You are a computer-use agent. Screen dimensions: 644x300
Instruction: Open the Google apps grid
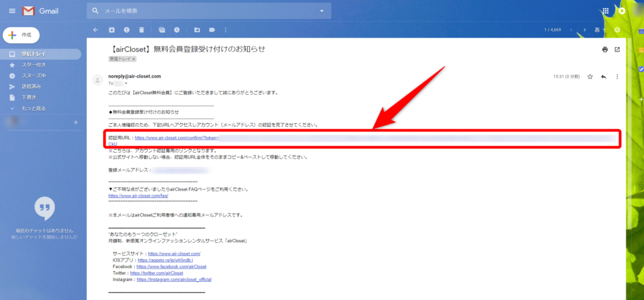click(x=606, y=11)
